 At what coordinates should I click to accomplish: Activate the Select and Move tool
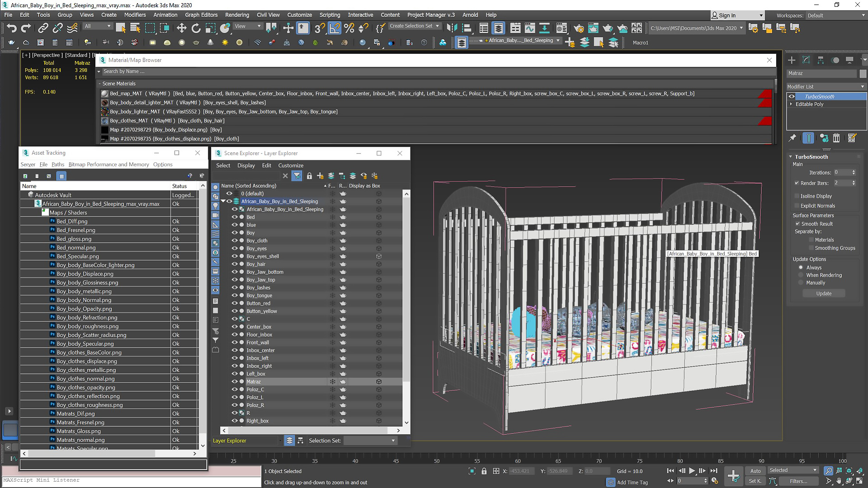point(181,28)
